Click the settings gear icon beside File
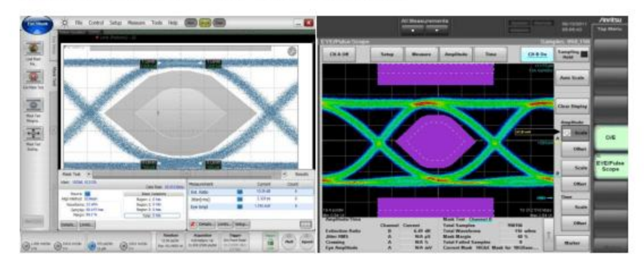The image size is (644, 262). [x=65, y=23]
